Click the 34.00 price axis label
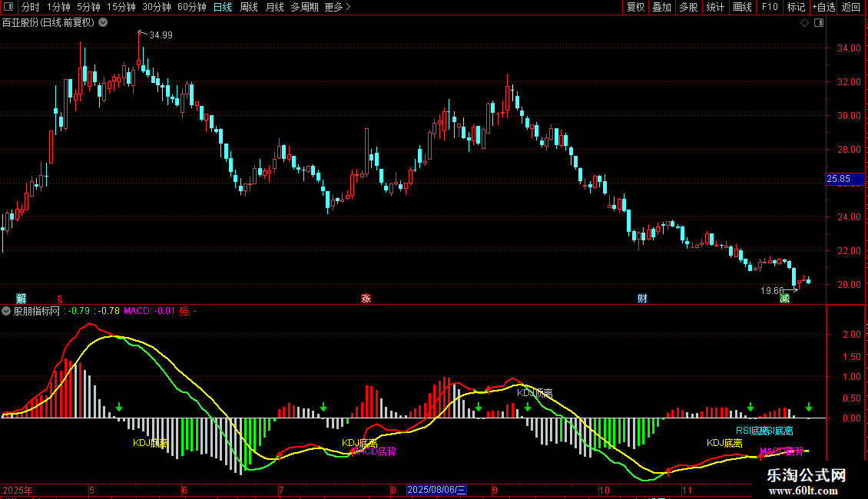 tap(849, 48)
